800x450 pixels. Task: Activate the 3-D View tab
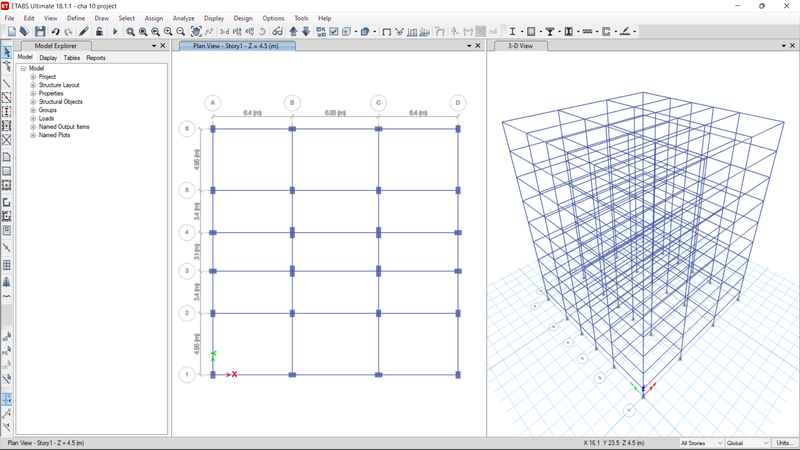pyautogui.click(x=520, y=46)
